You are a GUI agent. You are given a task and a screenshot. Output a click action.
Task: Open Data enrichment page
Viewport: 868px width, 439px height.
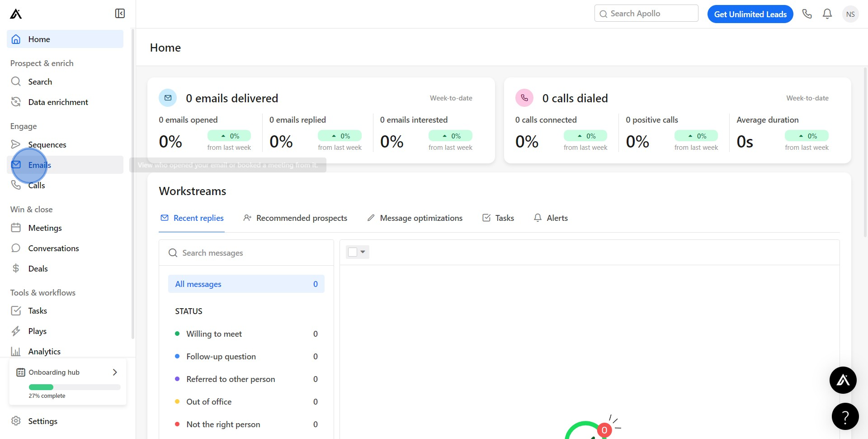65,102
